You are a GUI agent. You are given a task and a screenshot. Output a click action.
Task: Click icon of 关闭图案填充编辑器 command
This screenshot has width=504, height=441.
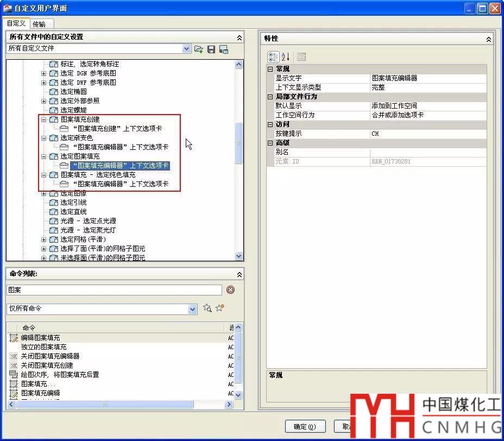click(x=14, y=356)
